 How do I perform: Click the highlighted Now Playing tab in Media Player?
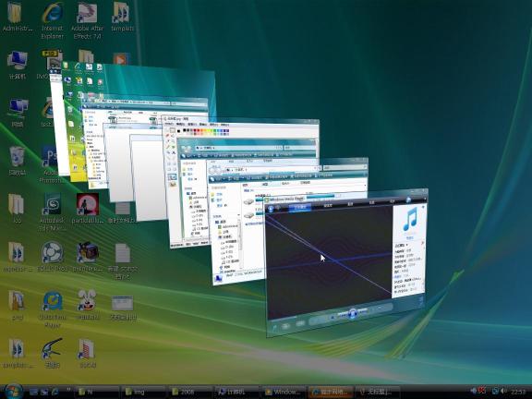coord(299,208)
